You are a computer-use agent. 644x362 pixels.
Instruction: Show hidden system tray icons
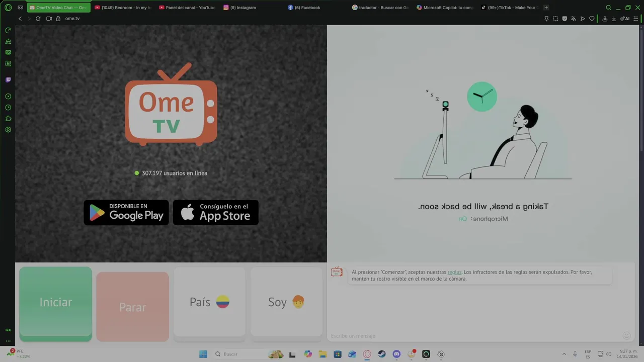click(x=564, y=354)
